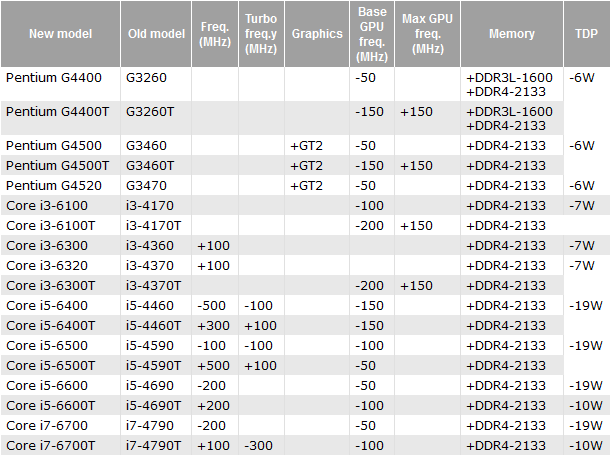Click old model 'i5-4690T' cell

point(156,405)
